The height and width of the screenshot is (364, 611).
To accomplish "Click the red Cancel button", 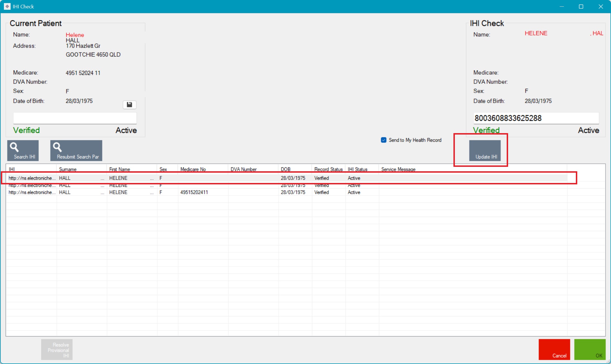I will point(554,349).
